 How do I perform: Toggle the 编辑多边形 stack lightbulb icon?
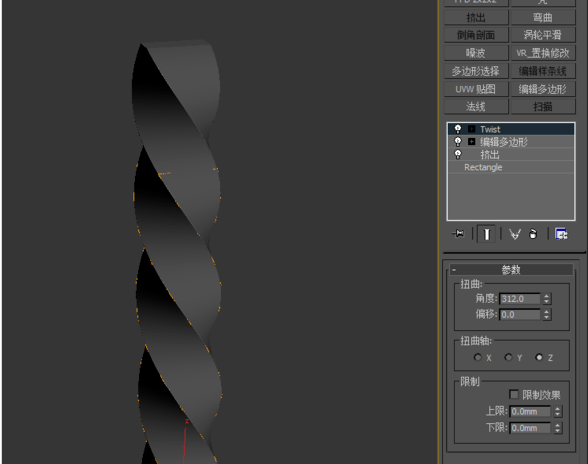coord(458,141)
